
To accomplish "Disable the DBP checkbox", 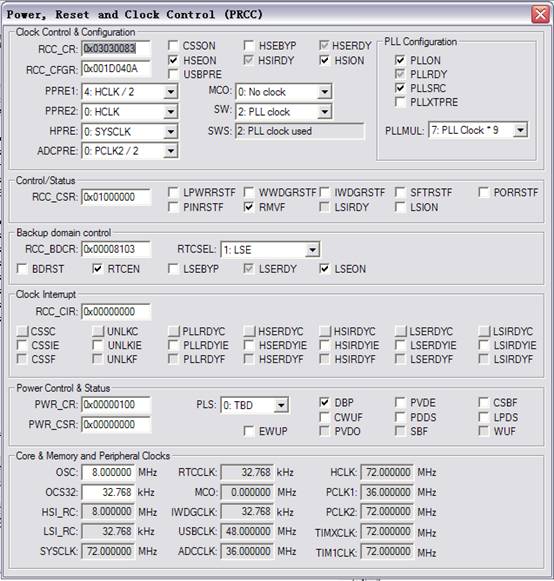I will tap(324, 402).
